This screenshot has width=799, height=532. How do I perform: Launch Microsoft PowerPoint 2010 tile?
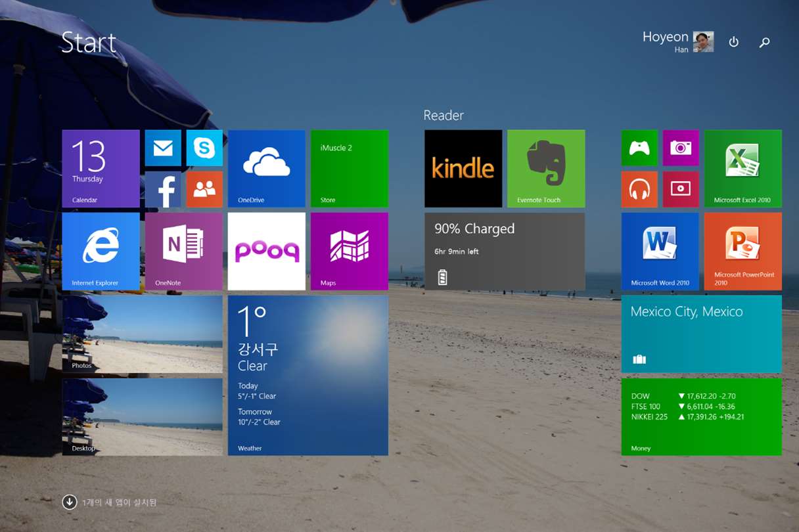tap(743, 252)
